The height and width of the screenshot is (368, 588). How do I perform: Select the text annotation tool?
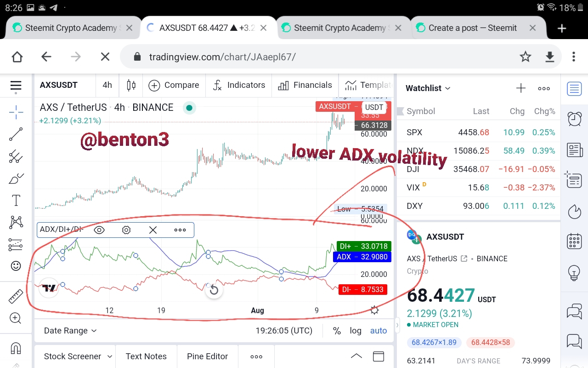click(16, 200)
